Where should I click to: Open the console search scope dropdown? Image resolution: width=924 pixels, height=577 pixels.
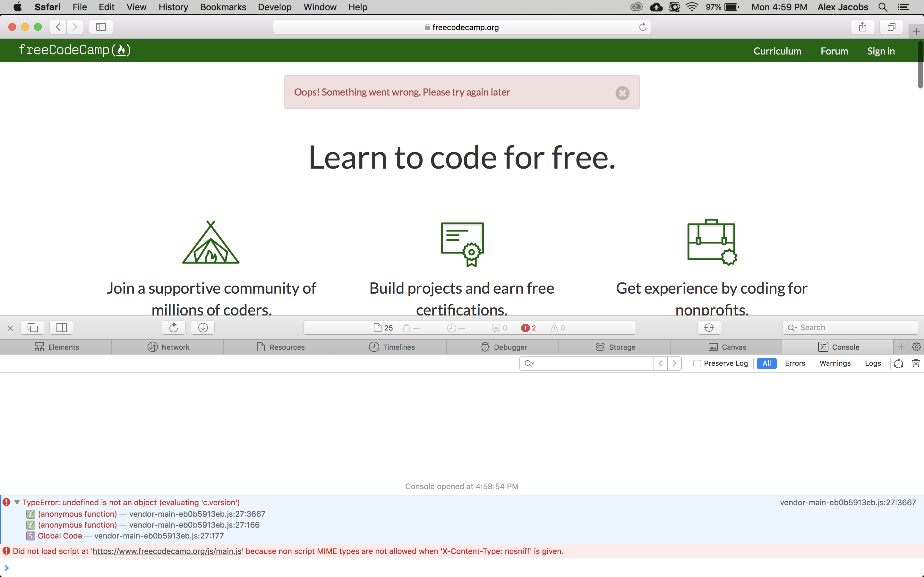(x=792, y=327)
